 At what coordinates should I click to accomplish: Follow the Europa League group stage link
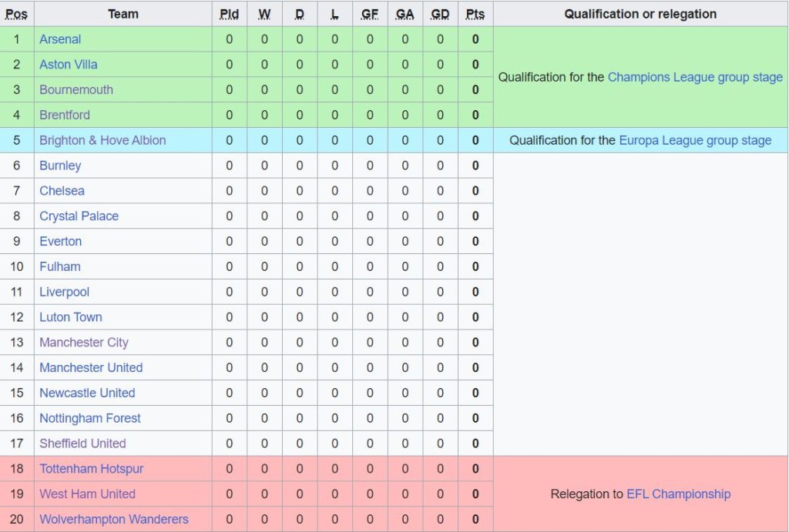[x=695, y=140]
